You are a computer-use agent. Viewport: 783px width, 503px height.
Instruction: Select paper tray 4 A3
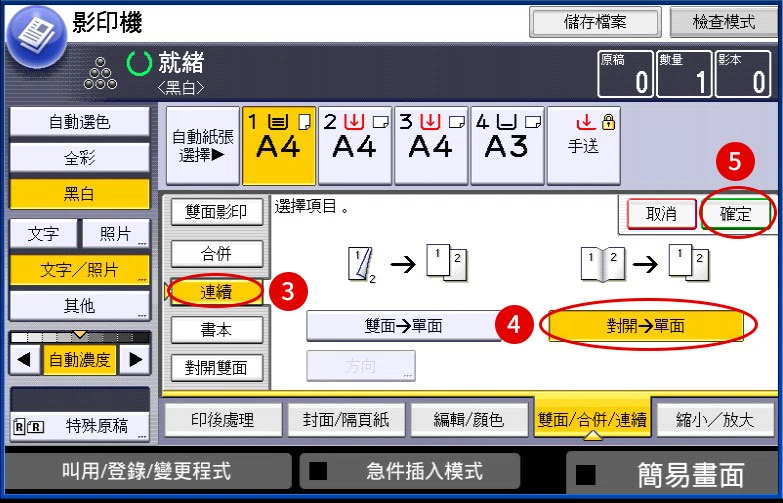coord(506,146)
